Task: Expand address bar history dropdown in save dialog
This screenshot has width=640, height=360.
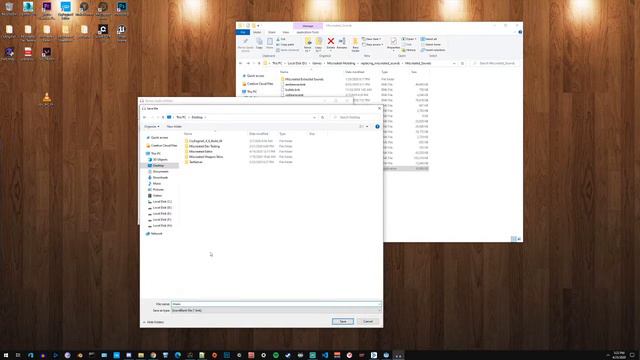Action: pyautogui.click(x=314, y=117)
